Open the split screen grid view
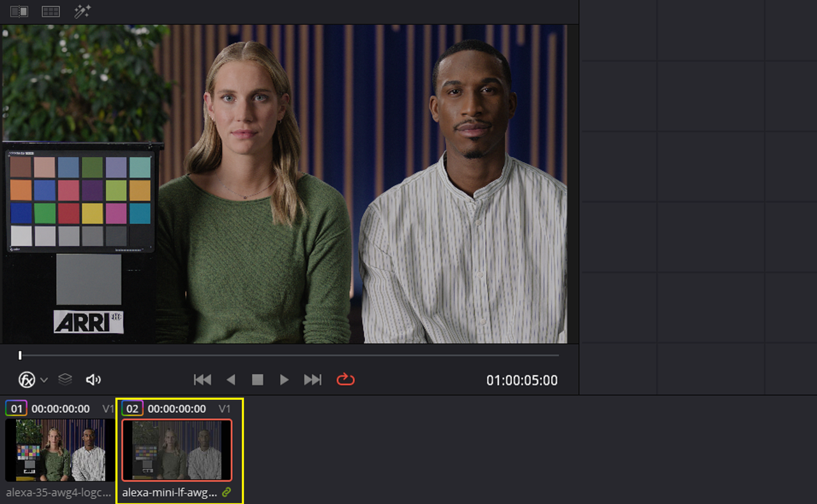The image size is (817, 504). coord(50,11)
